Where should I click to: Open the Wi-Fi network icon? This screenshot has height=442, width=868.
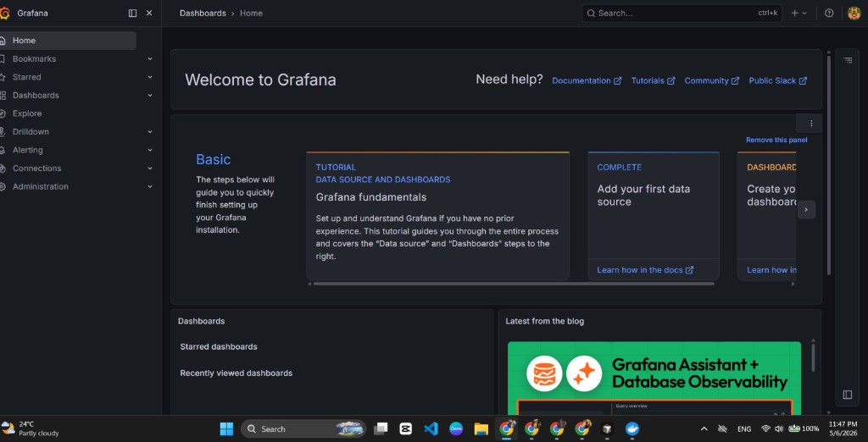click(766, 428)
